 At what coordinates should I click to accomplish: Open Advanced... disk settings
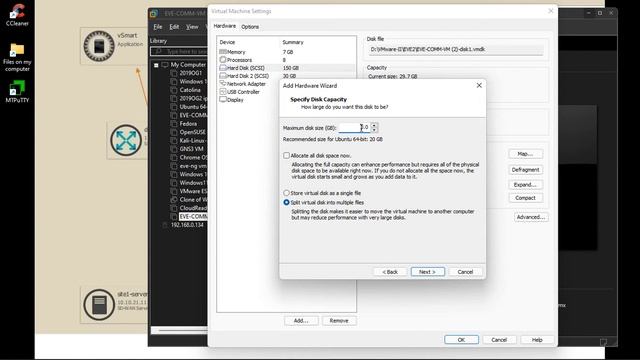pos(531,217)
